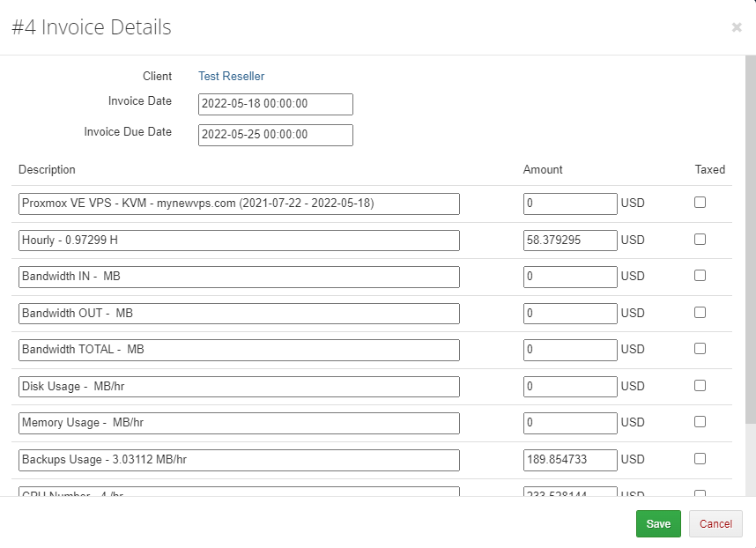Save the invoice with the Save button

[658, 524]
